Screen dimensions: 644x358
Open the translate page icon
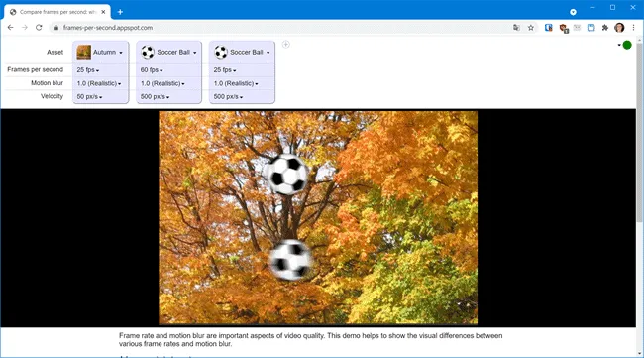click(516, 28)
